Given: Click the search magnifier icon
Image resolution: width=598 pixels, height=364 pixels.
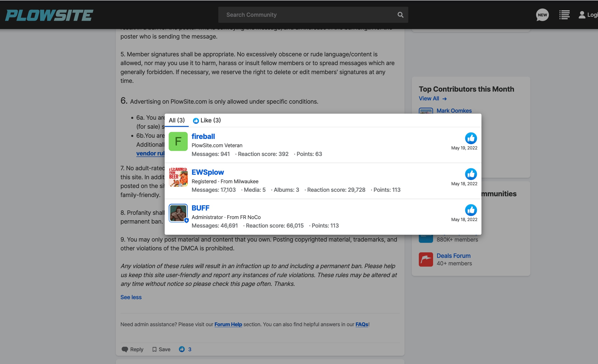Looking at the screenshot, I should pyautogui.click(x=400, y=15).
